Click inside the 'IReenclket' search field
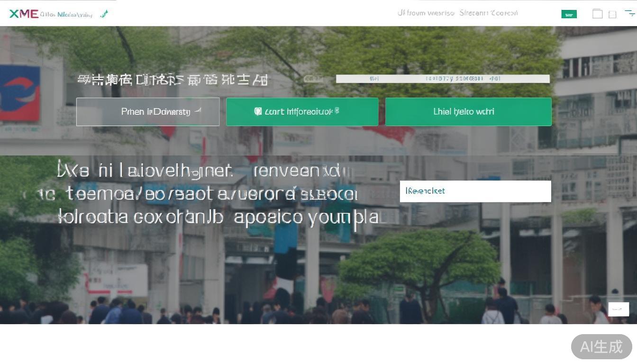637x364 pixels. click(x=475, y=191)
